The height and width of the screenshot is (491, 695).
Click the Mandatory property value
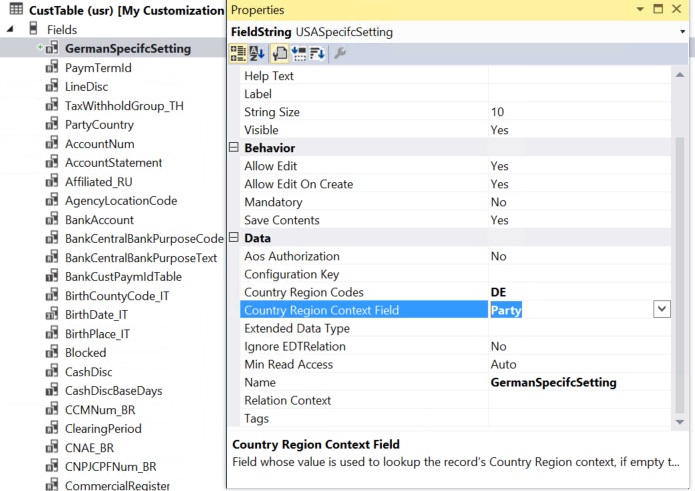coord(580,202)
